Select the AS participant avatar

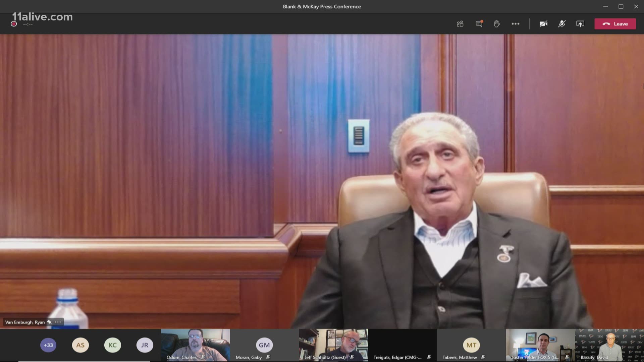click(80, 345)
